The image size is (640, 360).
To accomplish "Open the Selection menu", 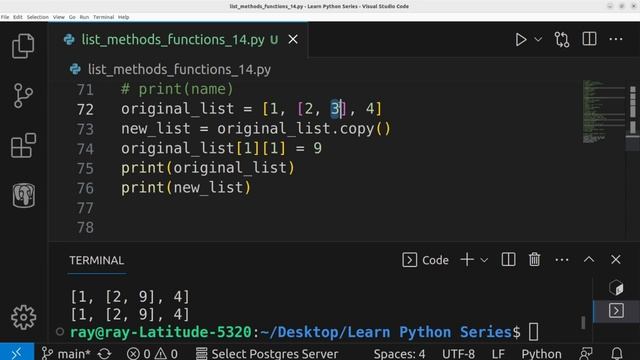I will pyautogui.click(x=38, y=17).
